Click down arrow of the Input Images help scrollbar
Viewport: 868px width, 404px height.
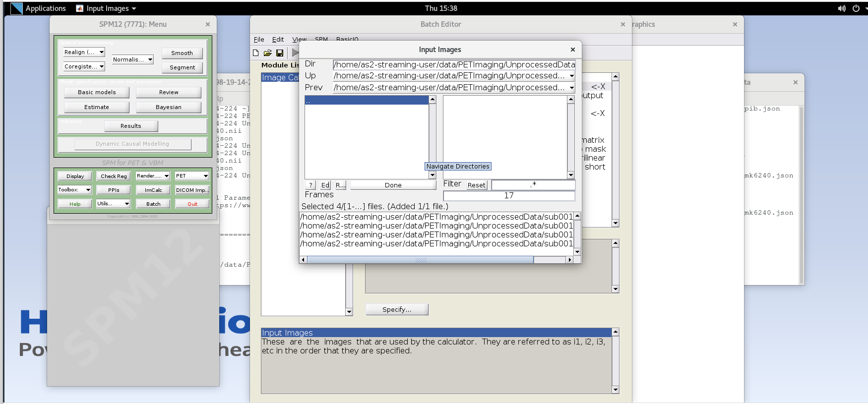616,390
